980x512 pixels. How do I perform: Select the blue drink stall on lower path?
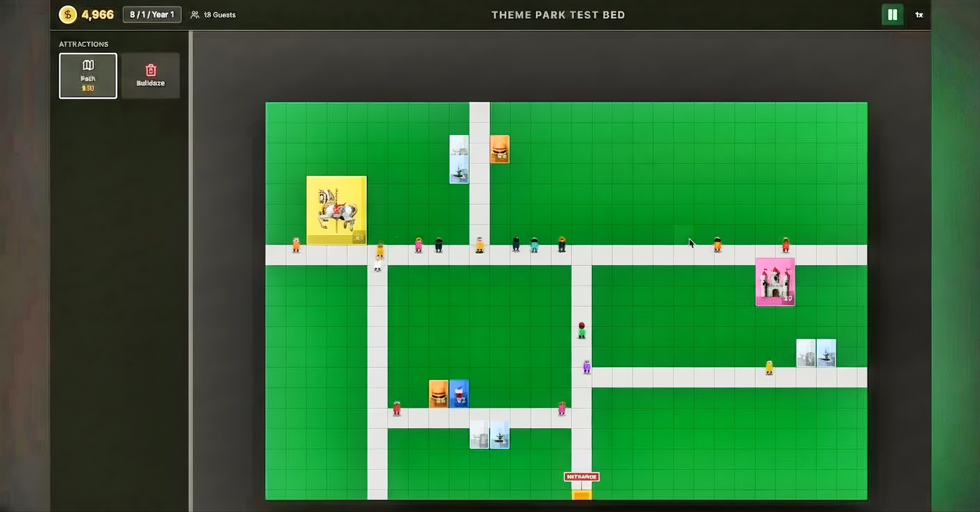[459, 394]
